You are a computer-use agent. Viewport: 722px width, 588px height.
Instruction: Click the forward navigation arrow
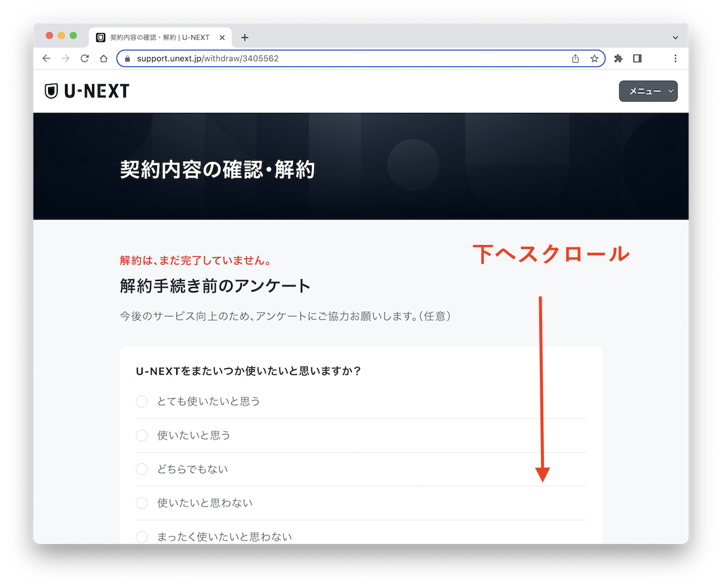click(x=66, y=58)
